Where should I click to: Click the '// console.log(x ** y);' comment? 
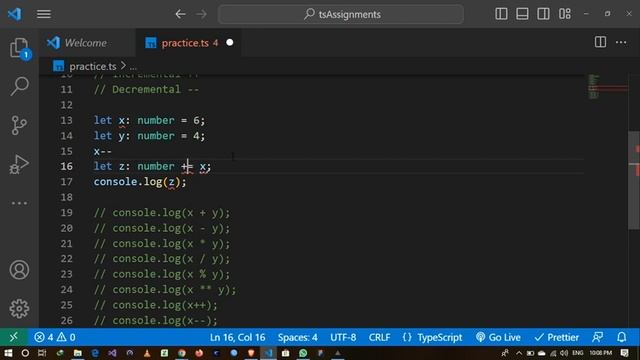coord(165,290)
